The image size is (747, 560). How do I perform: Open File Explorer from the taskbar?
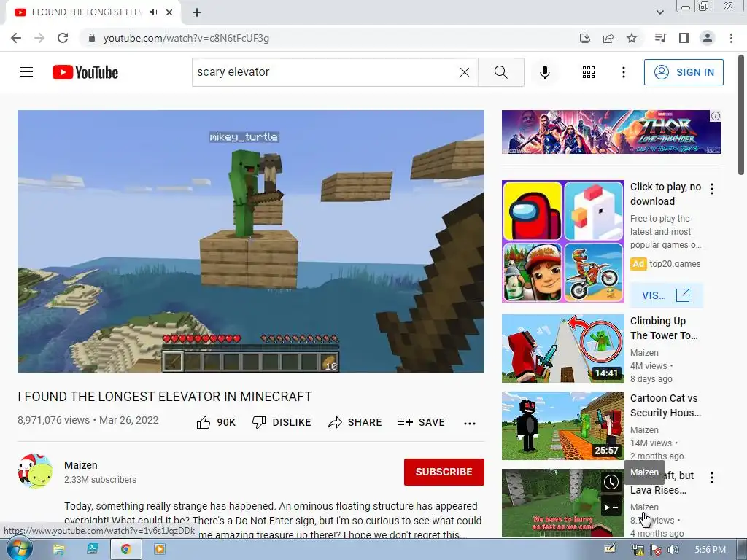coord(58,550)
